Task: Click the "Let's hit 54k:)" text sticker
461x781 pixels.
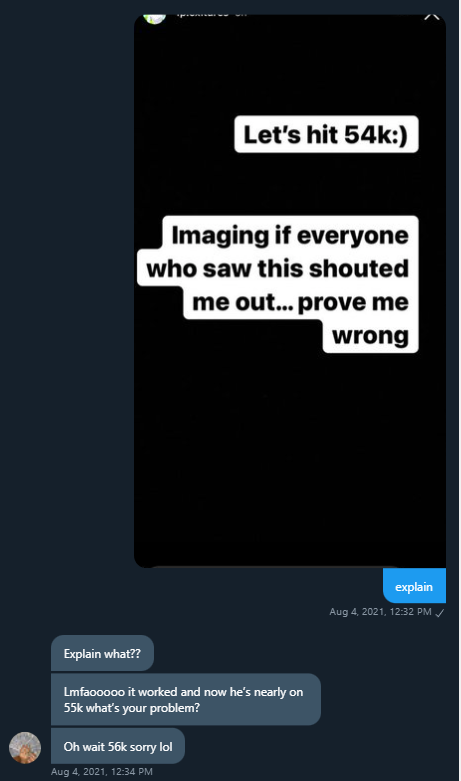Action: [326, 134]
